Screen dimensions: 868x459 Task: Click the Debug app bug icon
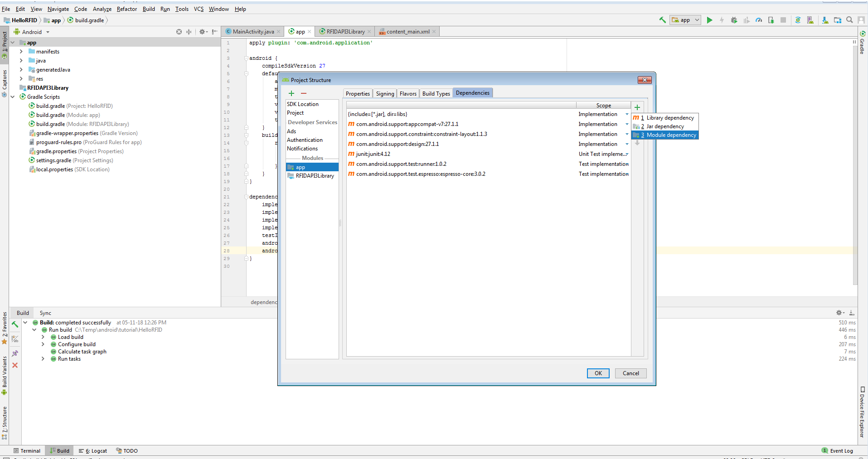[734, 20]
